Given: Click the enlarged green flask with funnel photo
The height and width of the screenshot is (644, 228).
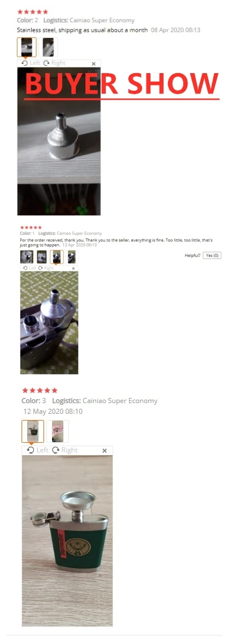Looking at the screenshot, I should pyautogui.click(x=67, y=540).
